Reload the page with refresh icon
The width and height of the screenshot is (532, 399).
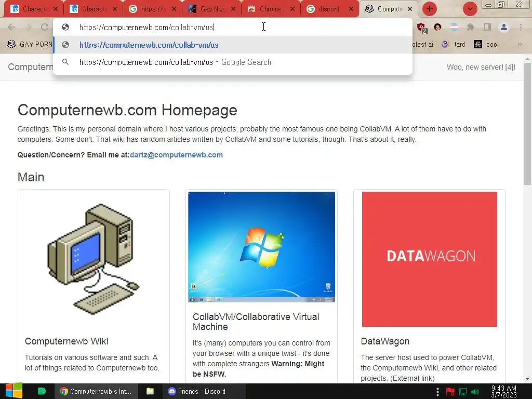point(45,27)
